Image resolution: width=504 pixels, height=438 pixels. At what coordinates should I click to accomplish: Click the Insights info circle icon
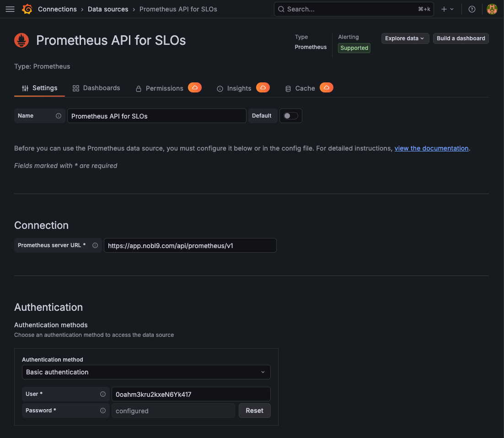(x=220, y=89)
